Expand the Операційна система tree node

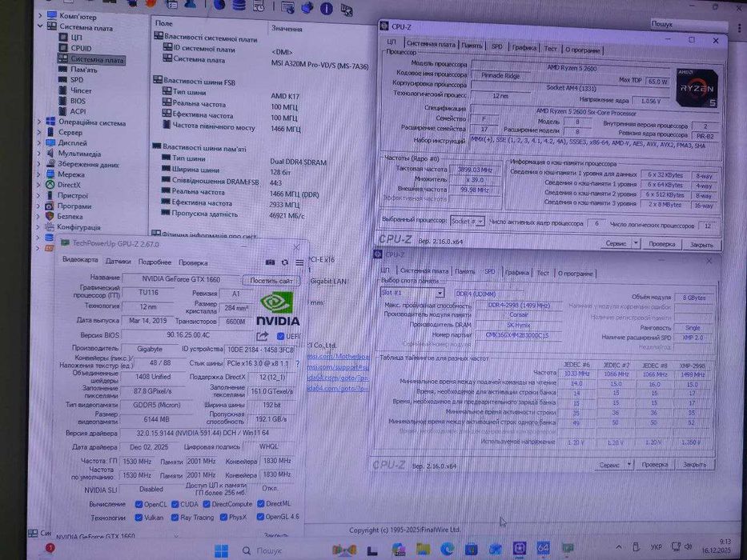coord(39,122)
